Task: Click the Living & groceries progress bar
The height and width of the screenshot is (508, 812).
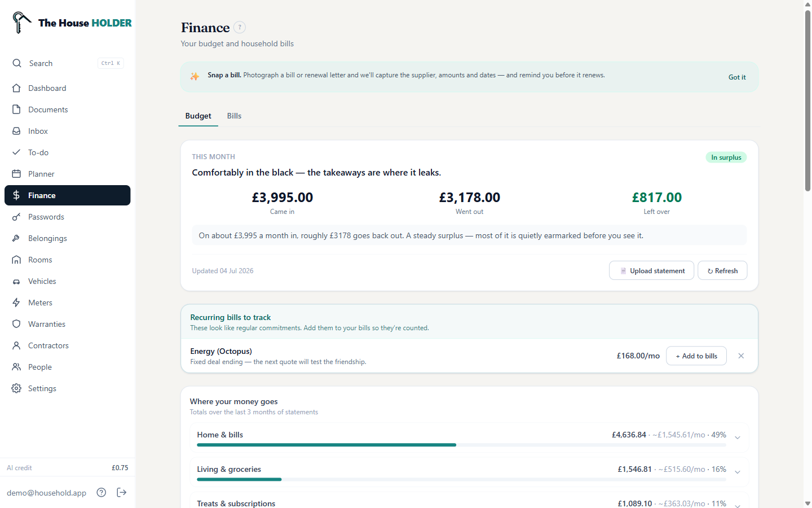Action: point(461,479)
